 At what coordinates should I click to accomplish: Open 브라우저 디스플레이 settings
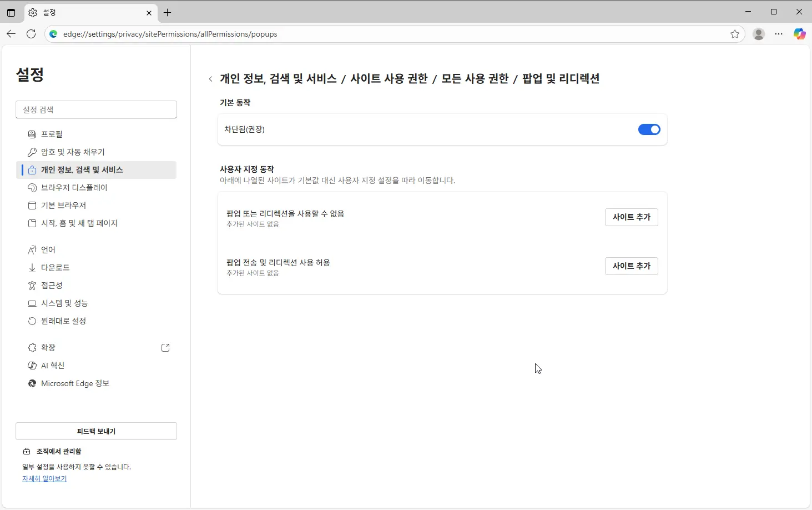pos(75,187)
